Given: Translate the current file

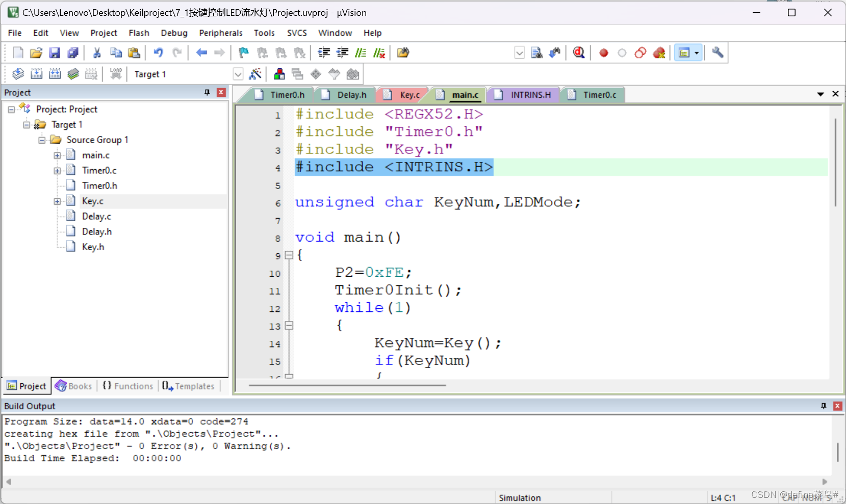Looking at the screenshot, I should [x=18, y=74].
